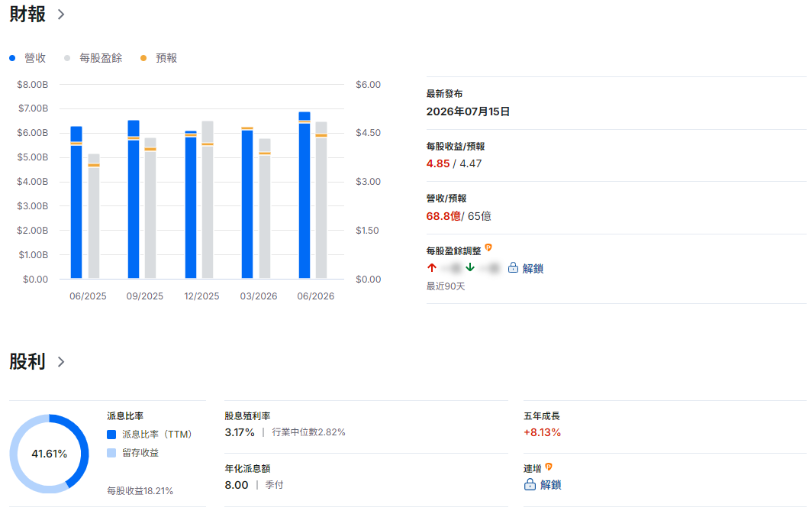
Task: Click the lock icon under 連增
Action: tap(530, 484)
